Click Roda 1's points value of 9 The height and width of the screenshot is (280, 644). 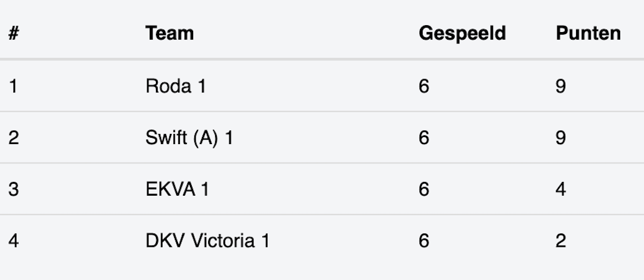click(561, 86)
